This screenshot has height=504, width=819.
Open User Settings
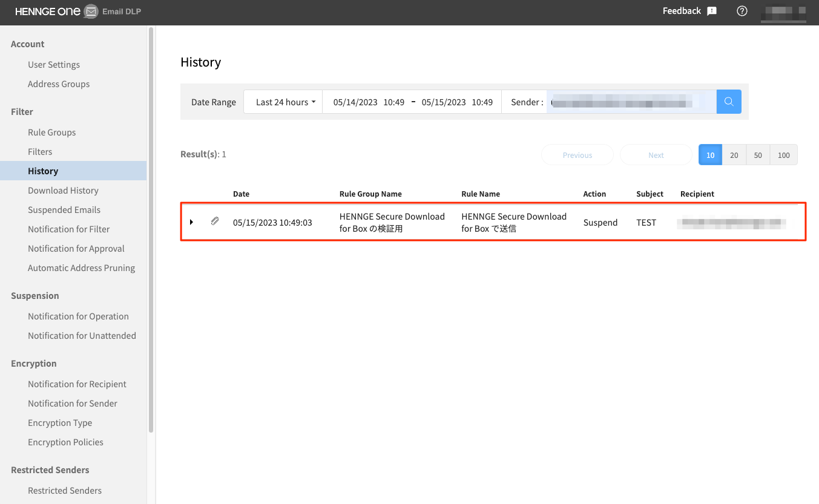pos(54,65)
